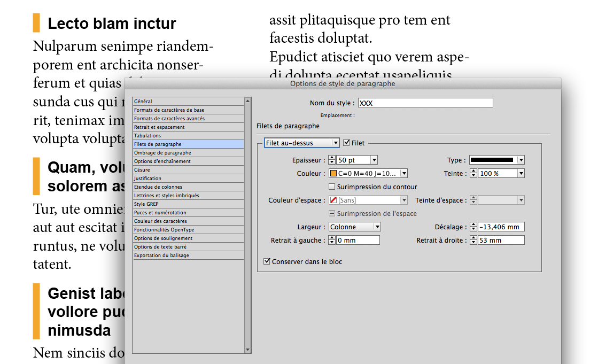Screen dimensions: 590x364
Task: Open Options d'enchaînement category
Action: click(x=188, y=161)
